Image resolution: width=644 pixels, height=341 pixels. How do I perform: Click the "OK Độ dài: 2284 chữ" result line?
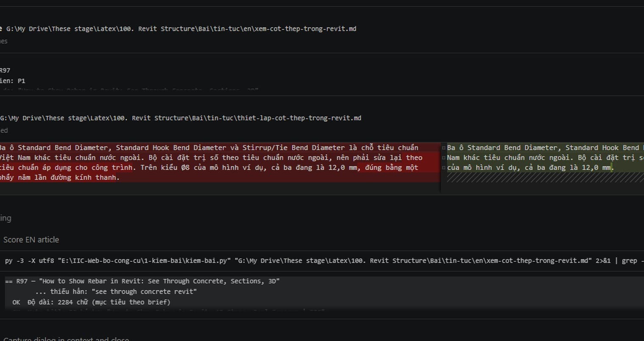point(92,302)
